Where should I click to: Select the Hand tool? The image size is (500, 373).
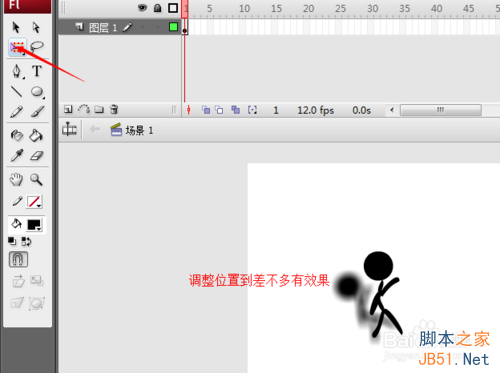tap(16, 180)
